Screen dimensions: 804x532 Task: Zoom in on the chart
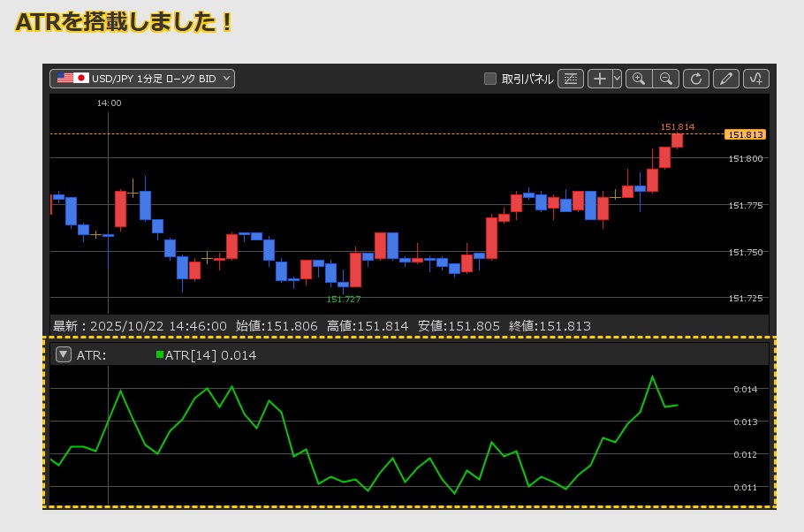coord(639,79)
